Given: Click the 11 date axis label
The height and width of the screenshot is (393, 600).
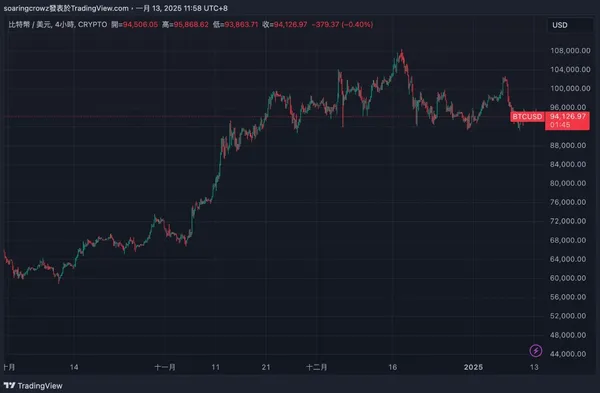Looking at the screenshot, I should tap(216, 367).
